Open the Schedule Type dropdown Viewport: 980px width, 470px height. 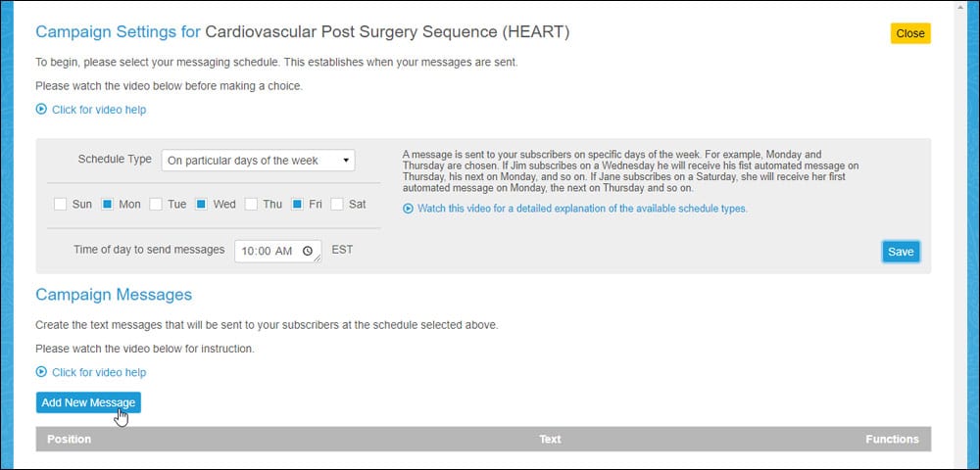point(258,161)
